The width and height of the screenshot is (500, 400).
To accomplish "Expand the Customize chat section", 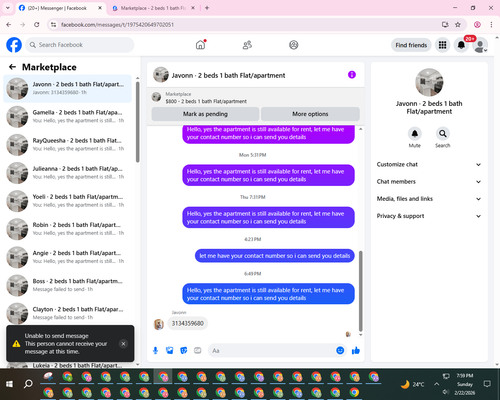I will point(429,164).
